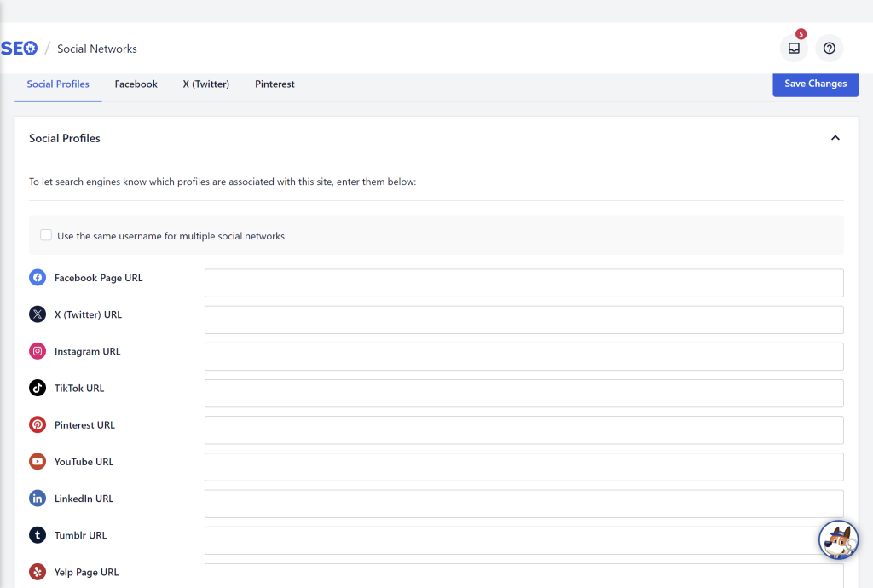Collapse the Social Profiles section chevron
Screen dimensions: 873x588
835,138
